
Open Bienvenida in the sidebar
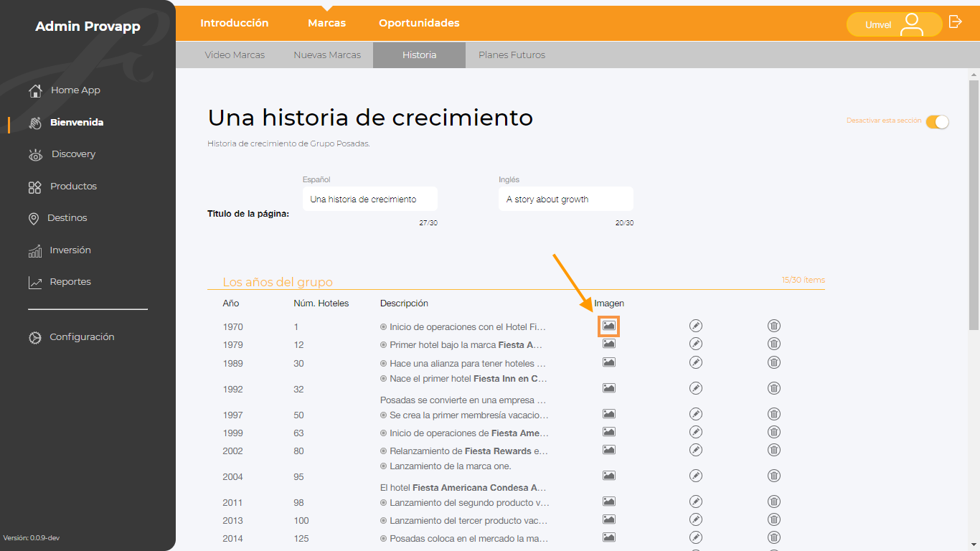(66, 123)
